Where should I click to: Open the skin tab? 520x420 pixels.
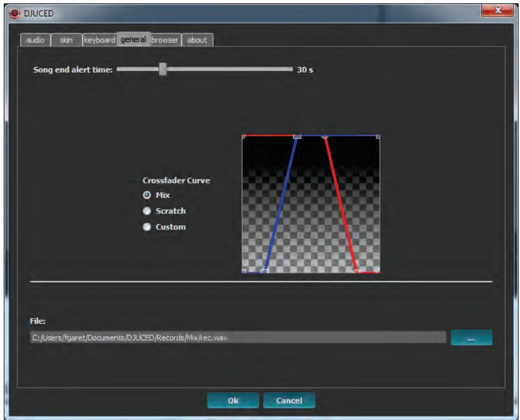(66, 40)
